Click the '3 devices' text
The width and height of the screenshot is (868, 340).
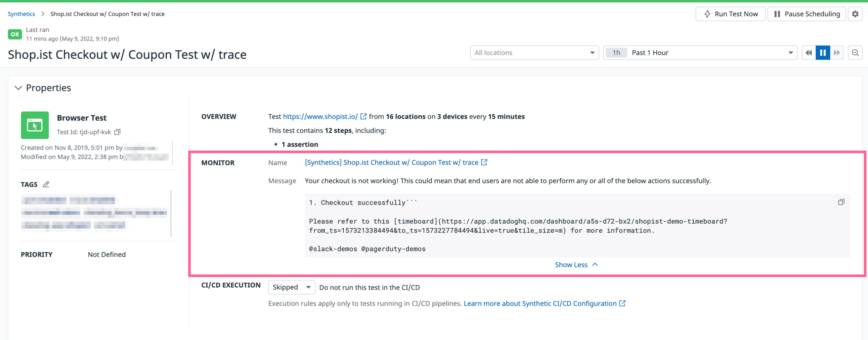pos(452,116)
